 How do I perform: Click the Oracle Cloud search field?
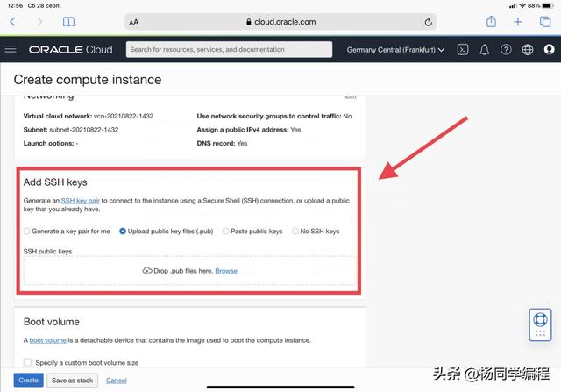[228, 50]
